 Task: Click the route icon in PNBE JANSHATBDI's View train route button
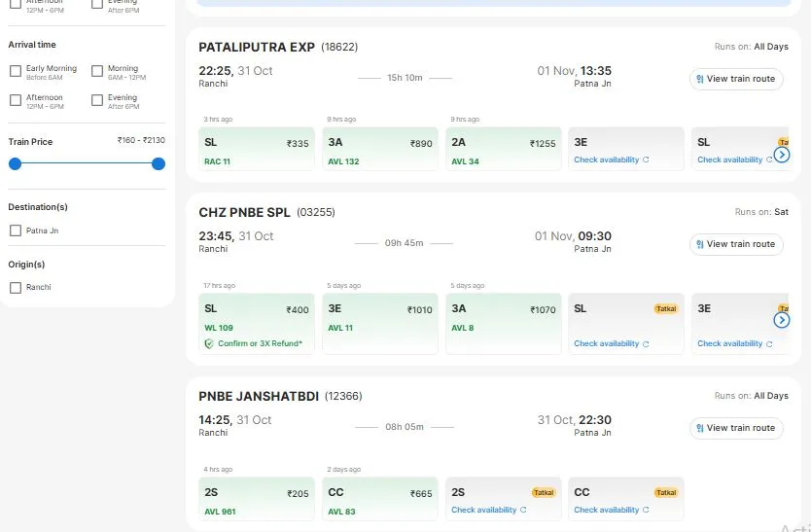pyautogui.click(x=700, y=428)
